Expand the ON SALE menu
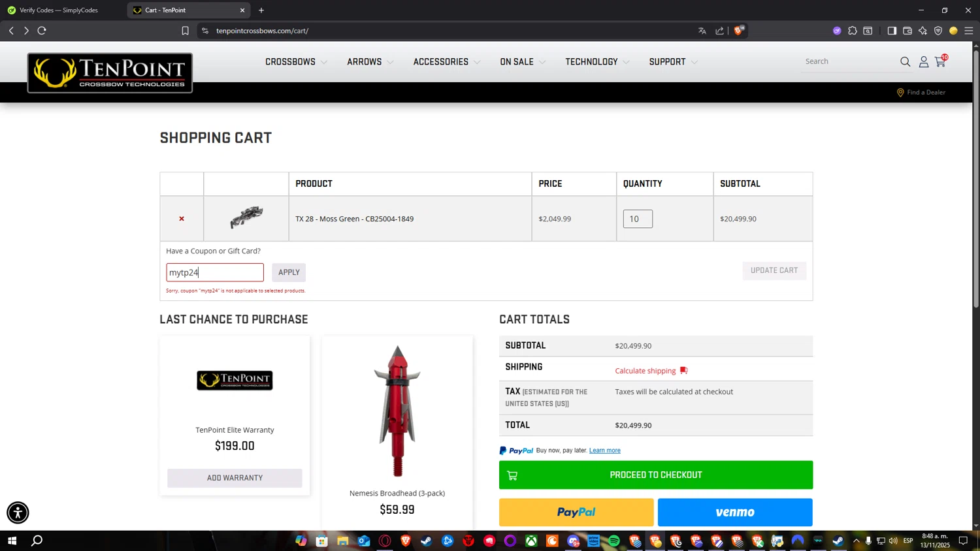The image size is (980, 551). point(522,62)
